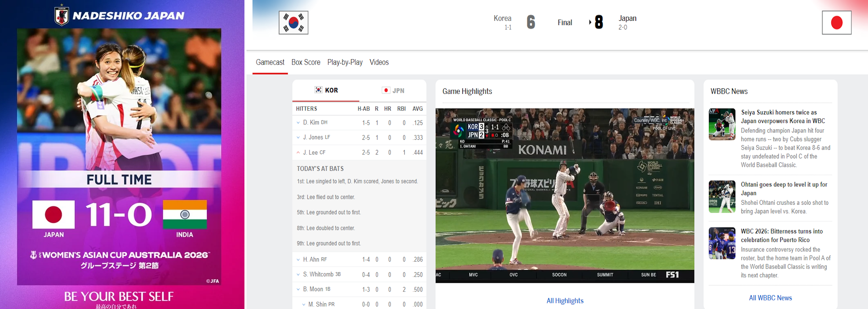Screen dimensions: 868x309
Task: Expand H. Ahn's at-bat details
Action: (x=298, y=260)
